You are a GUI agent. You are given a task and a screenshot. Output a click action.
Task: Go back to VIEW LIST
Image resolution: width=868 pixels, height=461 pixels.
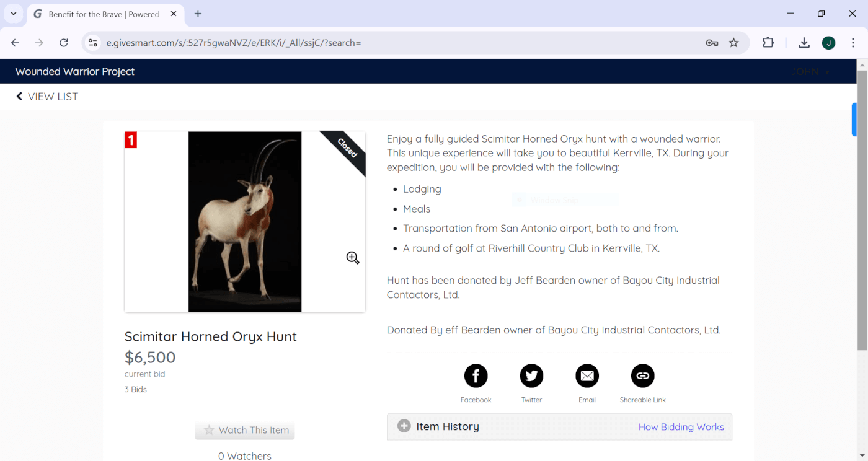[x=47, y=97]
